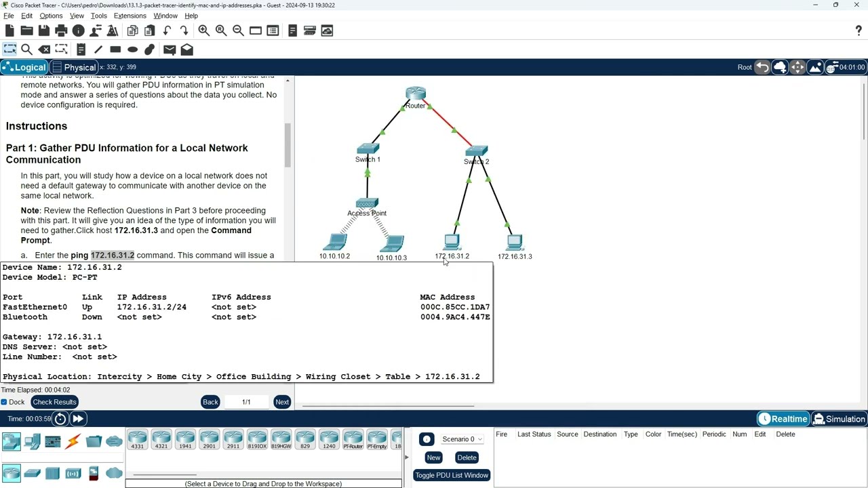
Task: Click the Power Cycle Devices icon
Action: click(60, 419)
